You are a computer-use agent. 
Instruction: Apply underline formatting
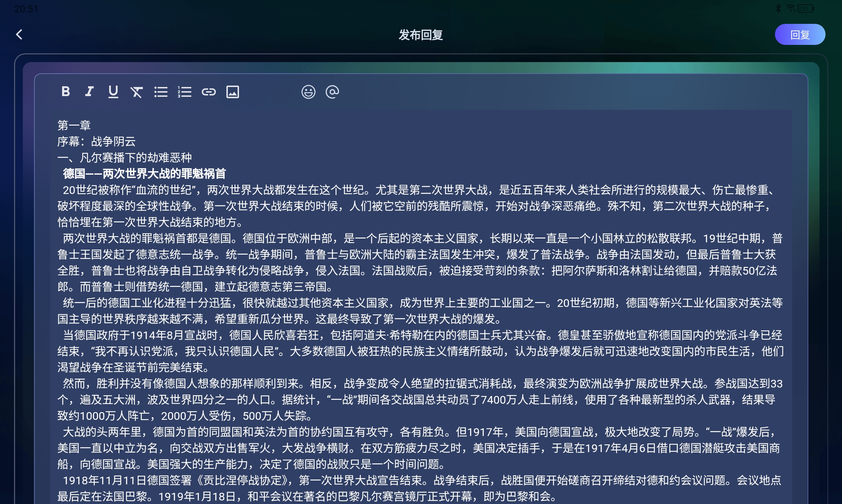point(113,92)
